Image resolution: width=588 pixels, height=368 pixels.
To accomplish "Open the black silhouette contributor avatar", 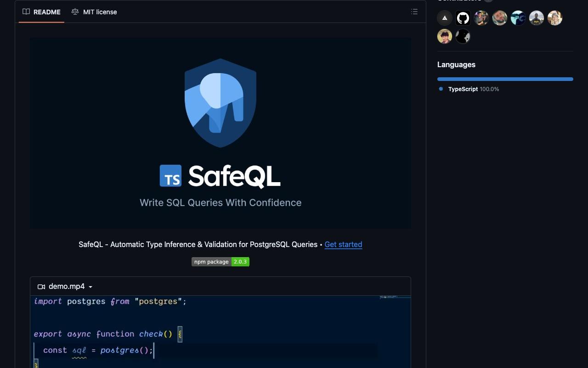I will 463,36.
